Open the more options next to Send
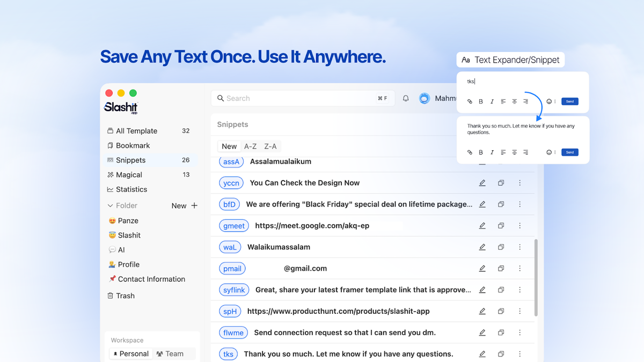Screen dimensions: 644x362 point(557,101)
